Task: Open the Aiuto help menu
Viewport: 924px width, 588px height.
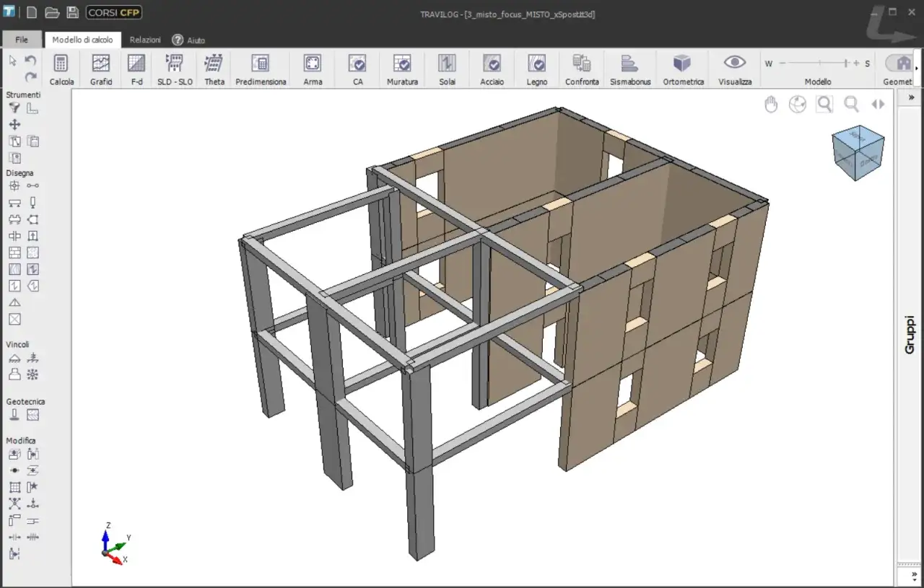Action: coord(188,40)
